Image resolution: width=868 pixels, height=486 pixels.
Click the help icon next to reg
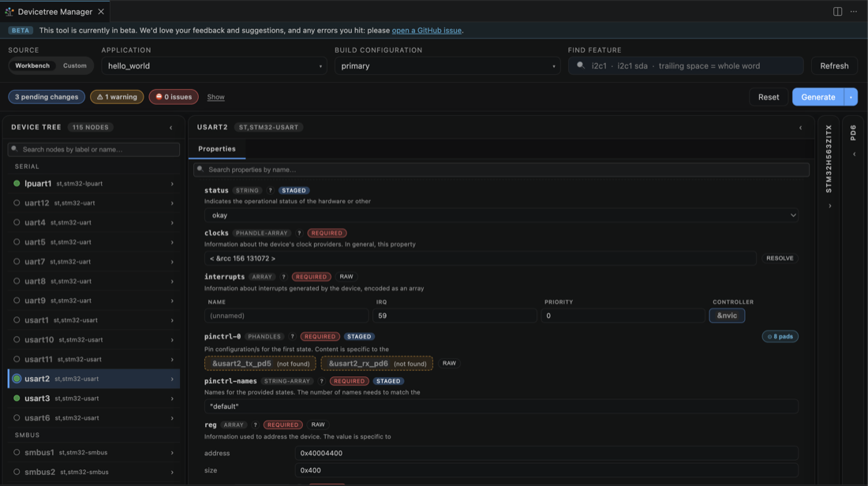coord(255,425)
